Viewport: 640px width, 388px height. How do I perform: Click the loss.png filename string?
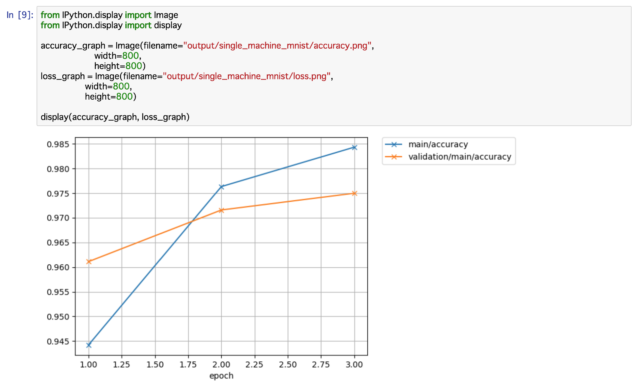click(x=247, y=76)
